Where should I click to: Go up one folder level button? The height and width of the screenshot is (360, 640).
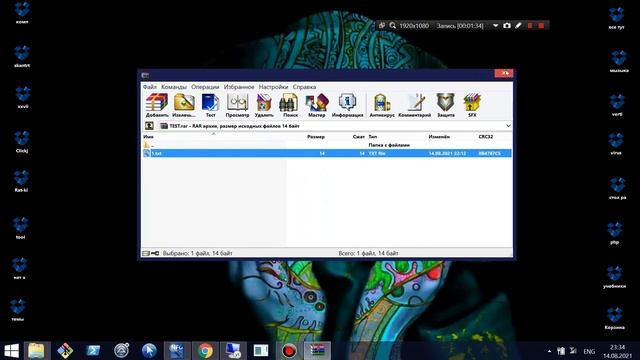pos(149,126)
